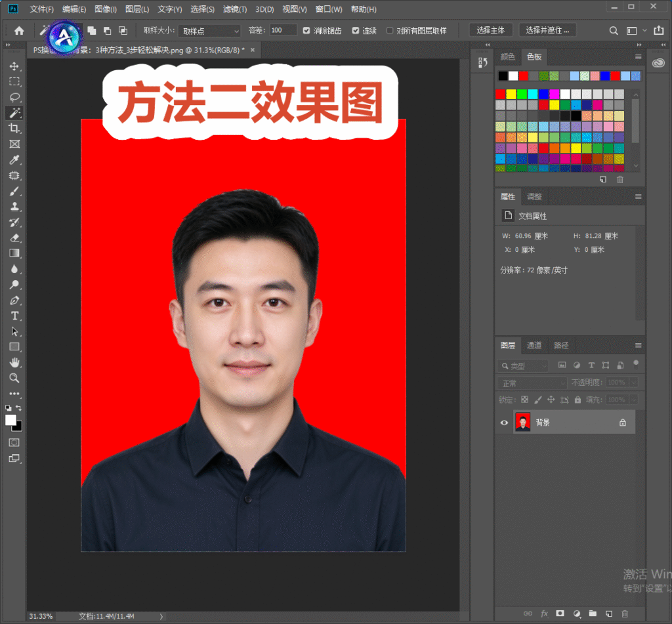Open the layers panel menu
672x624 pixels.
click(638, 345)
